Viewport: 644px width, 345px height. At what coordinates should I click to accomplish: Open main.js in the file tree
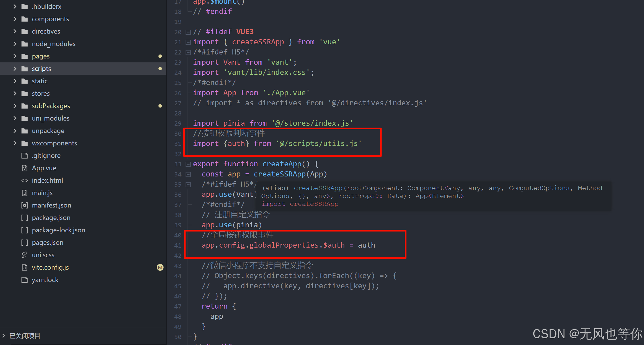42,193
